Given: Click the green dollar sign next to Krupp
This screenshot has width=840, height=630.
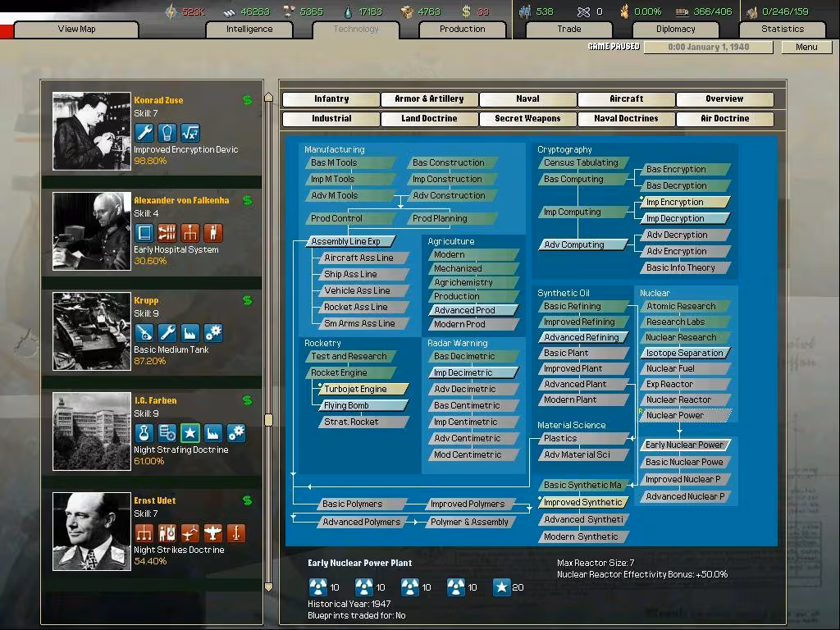Looking at the screenshot, I should pyautogui.click(x=248, y=300).
